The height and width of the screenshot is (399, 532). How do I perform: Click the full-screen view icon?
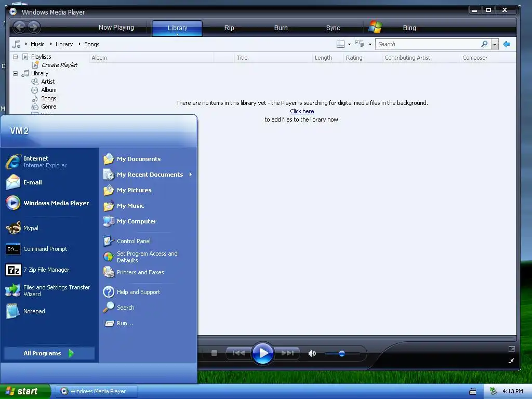(x=512, y=349)
